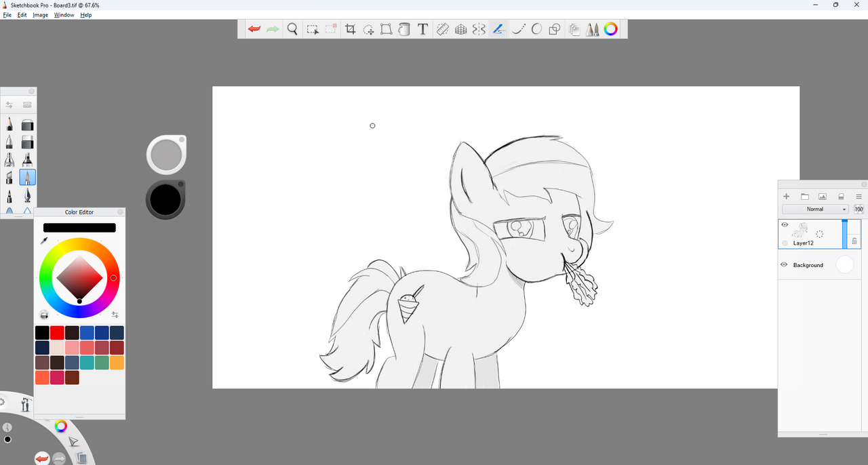Screen dimensions: 868x465
Task: Click the Redo green arrow in the top toolbar
Action: pyautogui.click(x=273, y=29)
